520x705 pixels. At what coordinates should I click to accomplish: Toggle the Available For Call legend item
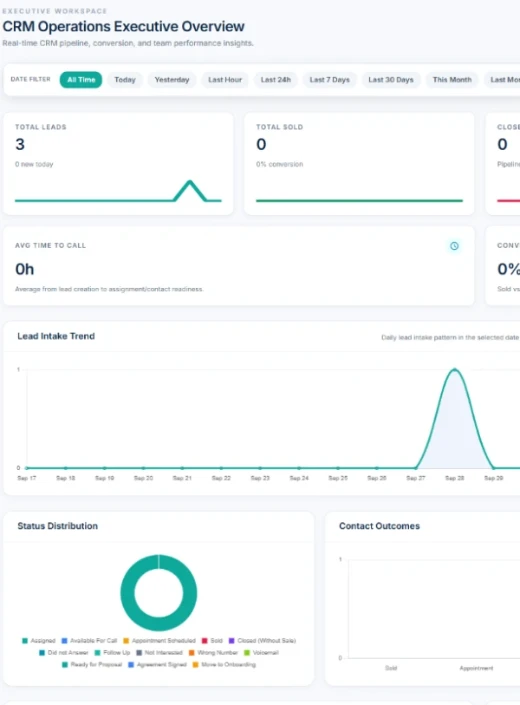[x=89, y=640]
